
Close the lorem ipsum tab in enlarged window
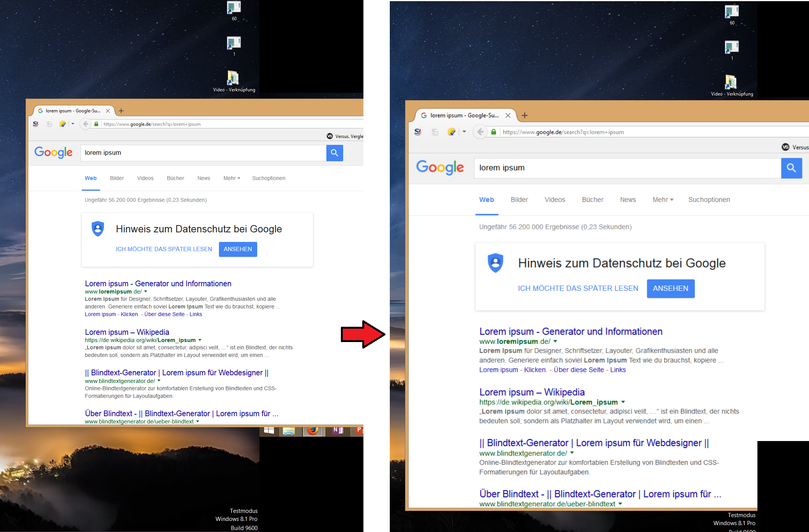(x=508, y=115)
